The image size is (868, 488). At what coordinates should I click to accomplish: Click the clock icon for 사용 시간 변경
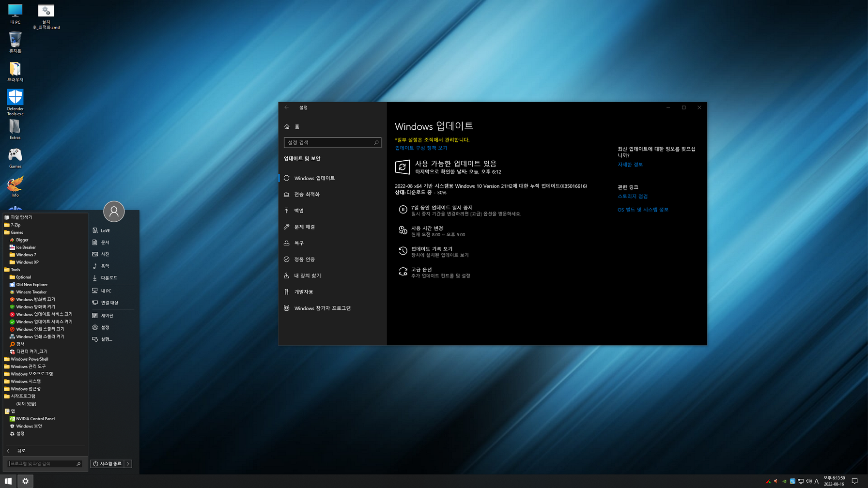(403, 230)
